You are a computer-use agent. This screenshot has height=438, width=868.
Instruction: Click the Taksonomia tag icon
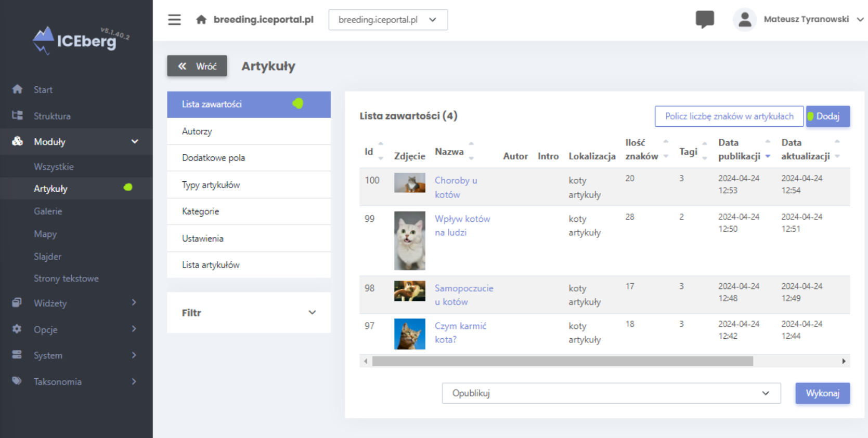click(17, 381)
